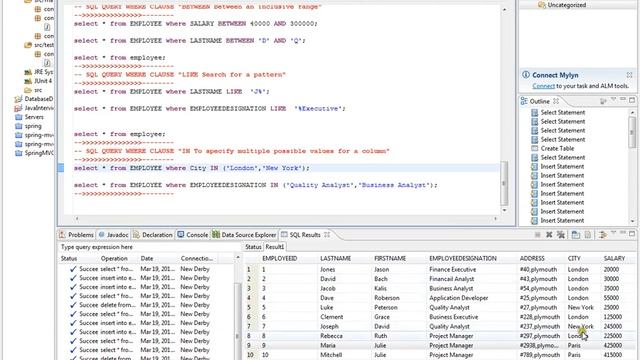Viewport: 640px width, 360px height.
Task: Switch to the Javadoc tab
Action: tap(113, 235)
